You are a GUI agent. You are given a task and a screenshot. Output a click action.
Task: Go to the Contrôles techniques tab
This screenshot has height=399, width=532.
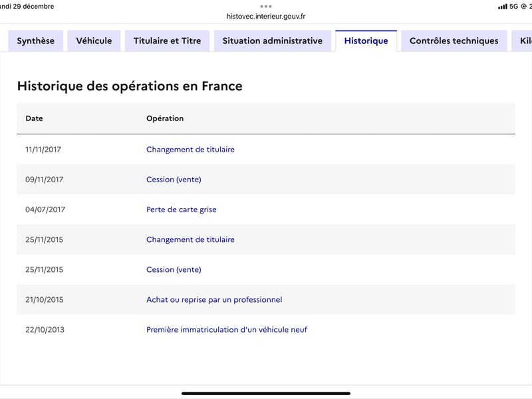[x=454, y=41]
